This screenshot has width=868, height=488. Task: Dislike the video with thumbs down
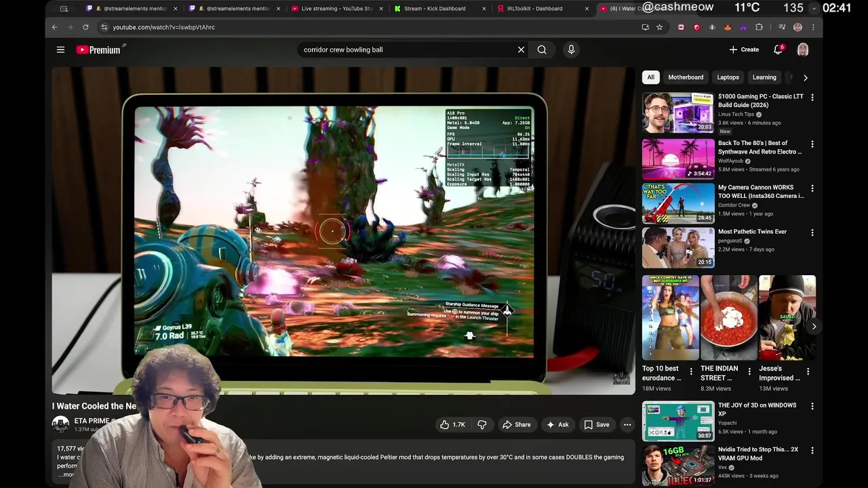pyautogui.click(x=482, y=425)
